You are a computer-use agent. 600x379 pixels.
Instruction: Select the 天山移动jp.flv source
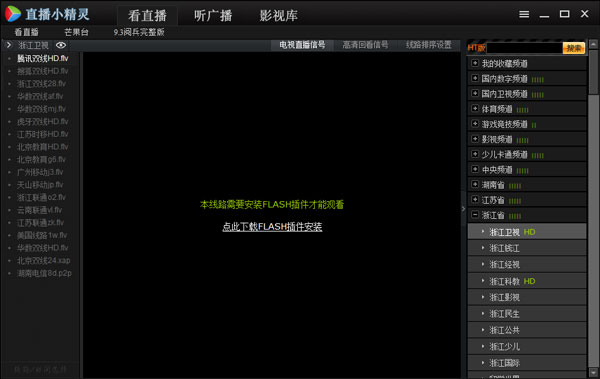pyautogui.click(x=40, y=185)
